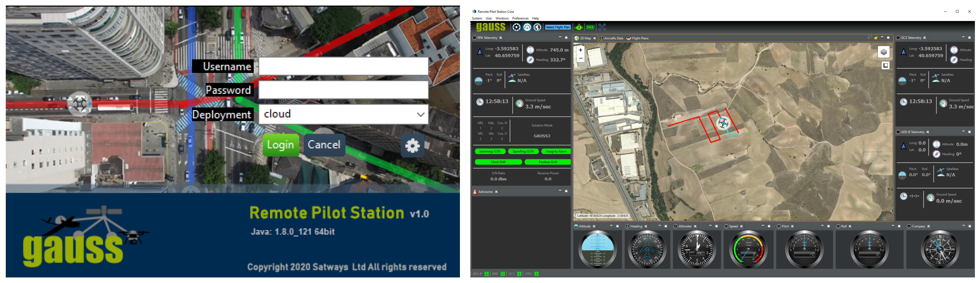
Task: Click the gauge dashboard toolbar icon
Action: pyautogui.click(x=527, y=27)
